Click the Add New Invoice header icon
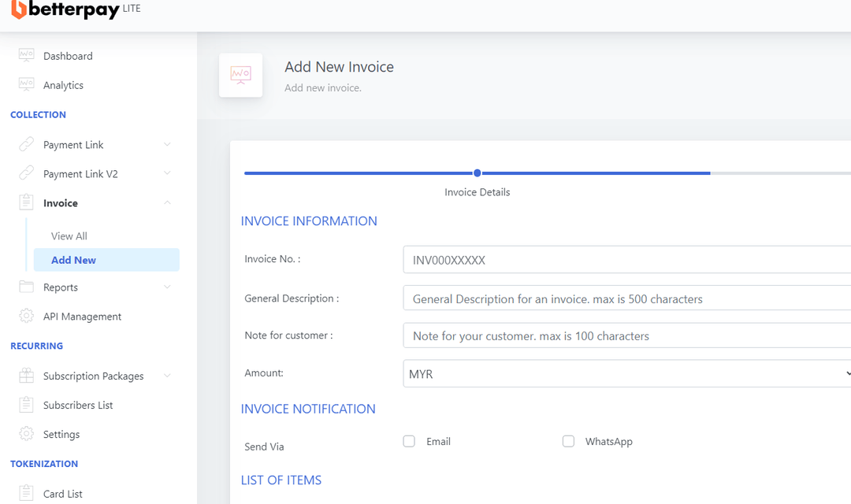 click(x=240, y=75)
